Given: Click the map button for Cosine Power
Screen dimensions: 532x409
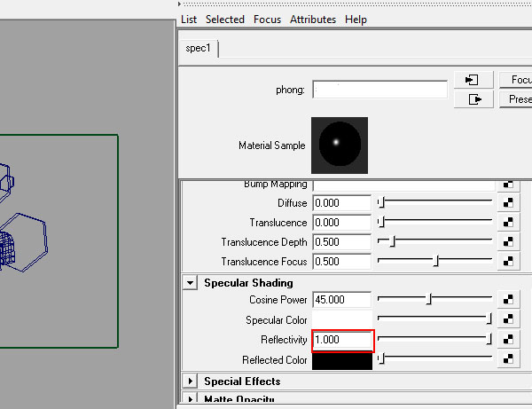Looking at the screenshot, I should [x=508, y=299].
